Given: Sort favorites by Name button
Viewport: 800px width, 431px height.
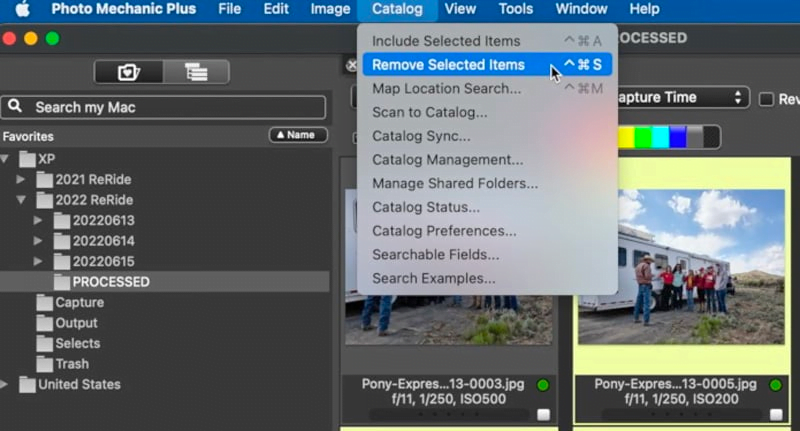Looking at the screenshot, I should (x=298, y=135).
